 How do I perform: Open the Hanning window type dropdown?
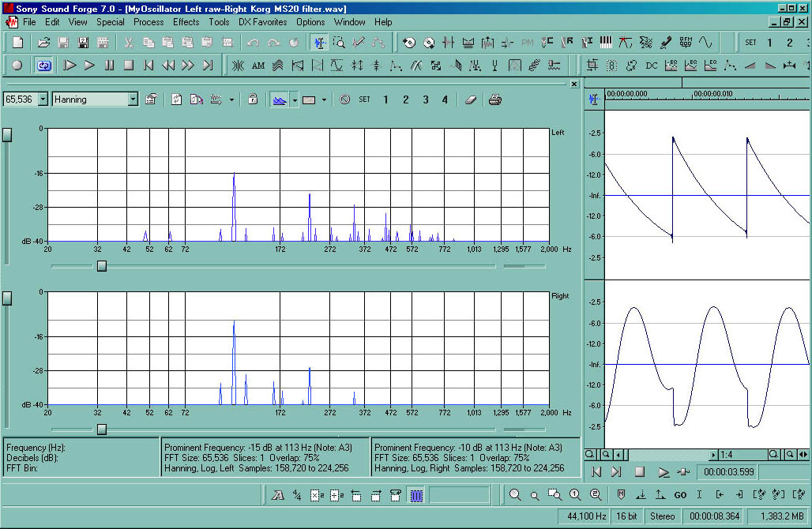pos(133,99)
